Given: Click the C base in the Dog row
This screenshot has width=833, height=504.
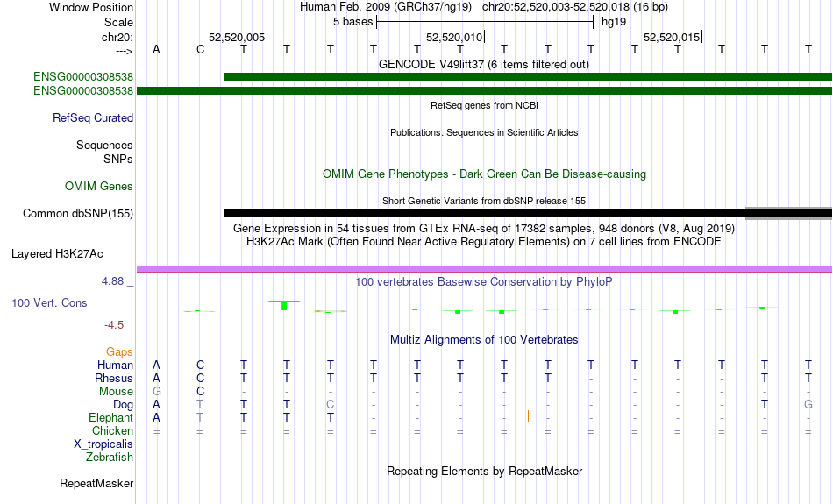Looking at the screenshot, I should pos(330,405).
